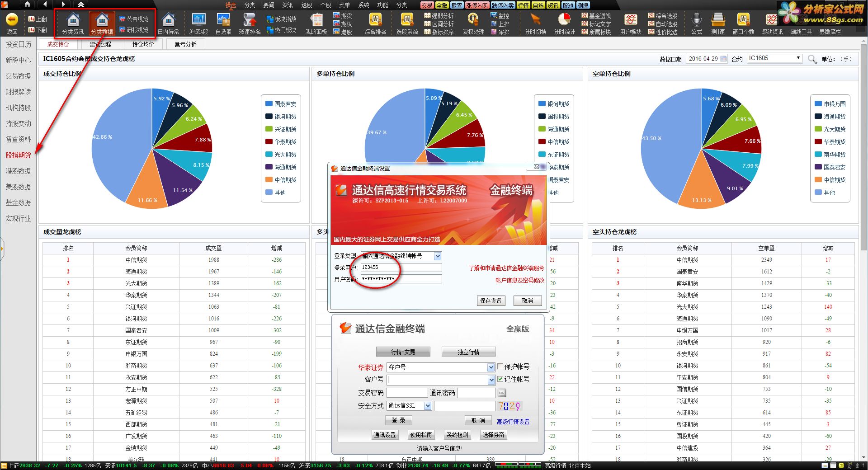Screen dimensions: 868x470
Task: Click 选择券商 button
Action: (x=493, y=435)
